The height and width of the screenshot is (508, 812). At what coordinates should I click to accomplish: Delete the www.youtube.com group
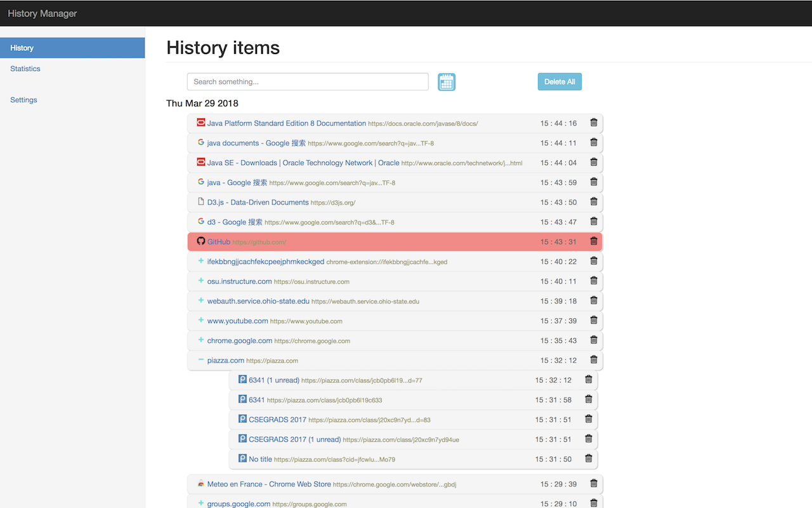click(594, 320)
